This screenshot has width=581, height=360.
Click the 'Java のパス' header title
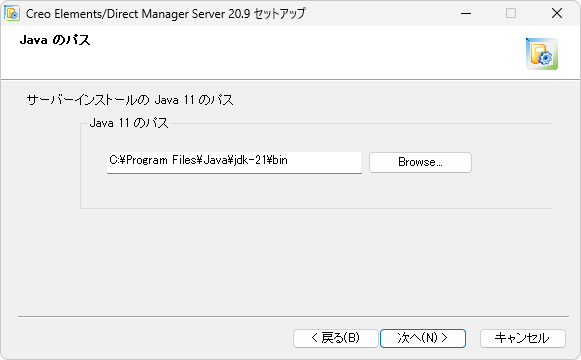click(x=55, y=40)
